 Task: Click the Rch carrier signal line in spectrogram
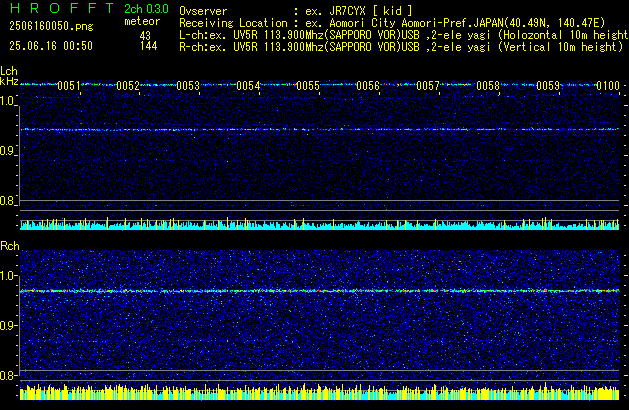320,291
